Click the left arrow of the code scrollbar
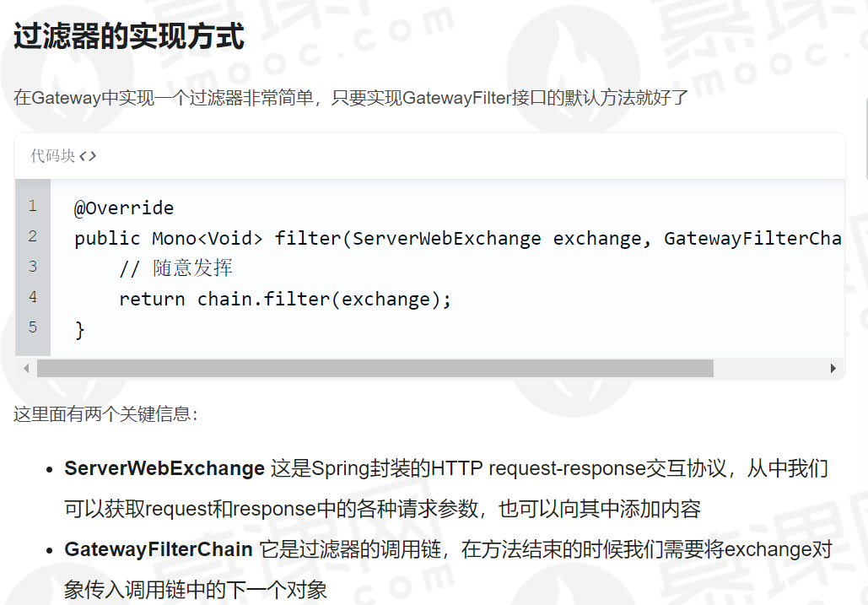Screen dimensions: 868x605 coord(26,368)
